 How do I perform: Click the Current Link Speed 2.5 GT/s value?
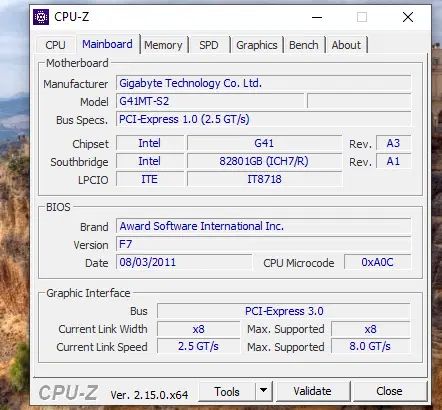[198, 346]
